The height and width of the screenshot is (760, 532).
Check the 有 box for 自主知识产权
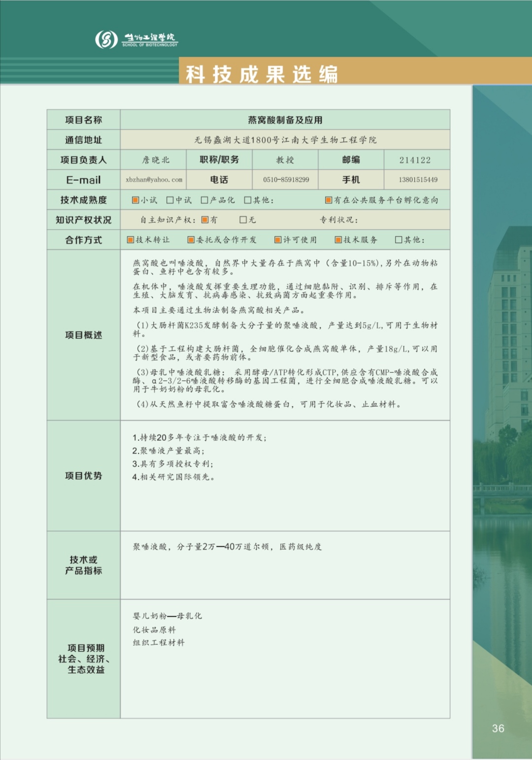click(x=205, y=220)
